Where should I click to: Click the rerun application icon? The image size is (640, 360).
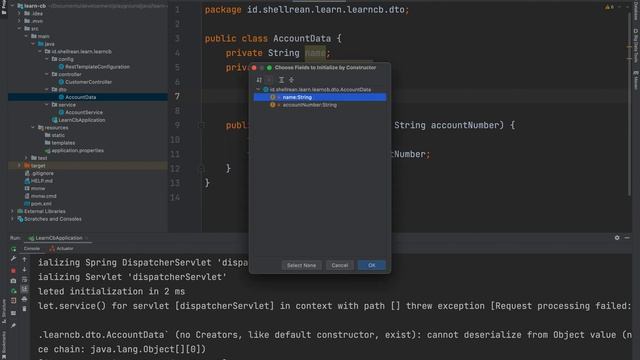(13, 249)
